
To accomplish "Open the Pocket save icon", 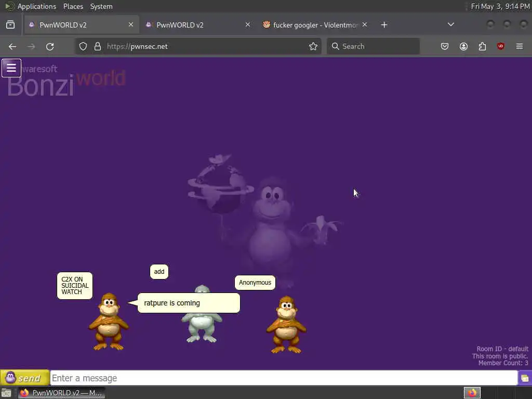I will 445,46.
